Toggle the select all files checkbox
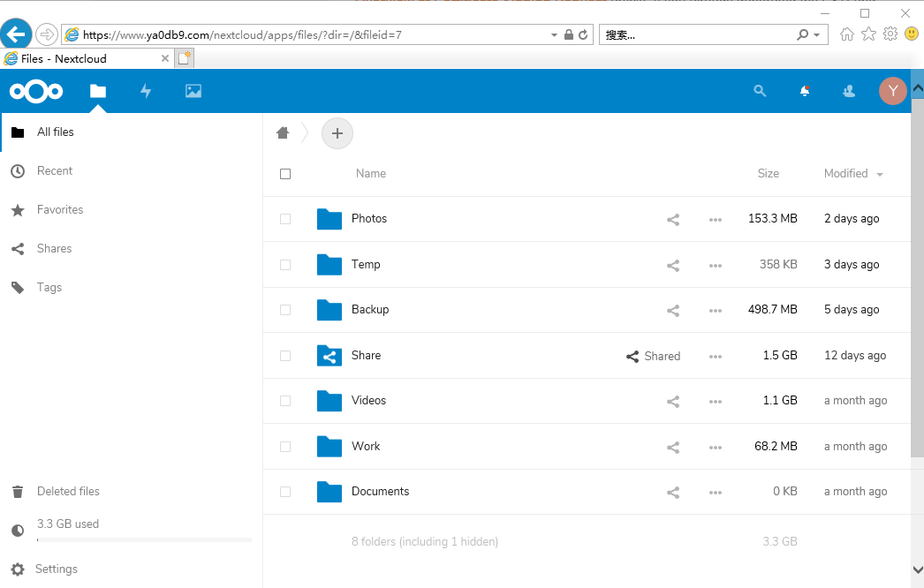 285,174
